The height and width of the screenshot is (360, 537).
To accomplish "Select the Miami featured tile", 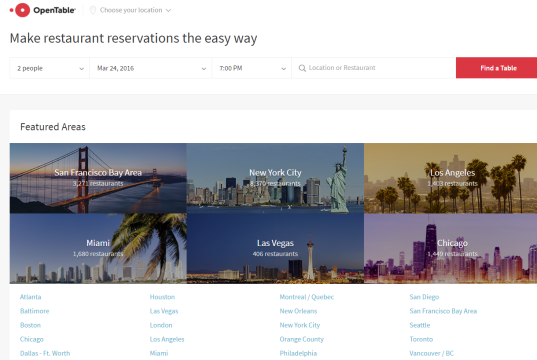I will pyautogui.click(x=98, y=248).
